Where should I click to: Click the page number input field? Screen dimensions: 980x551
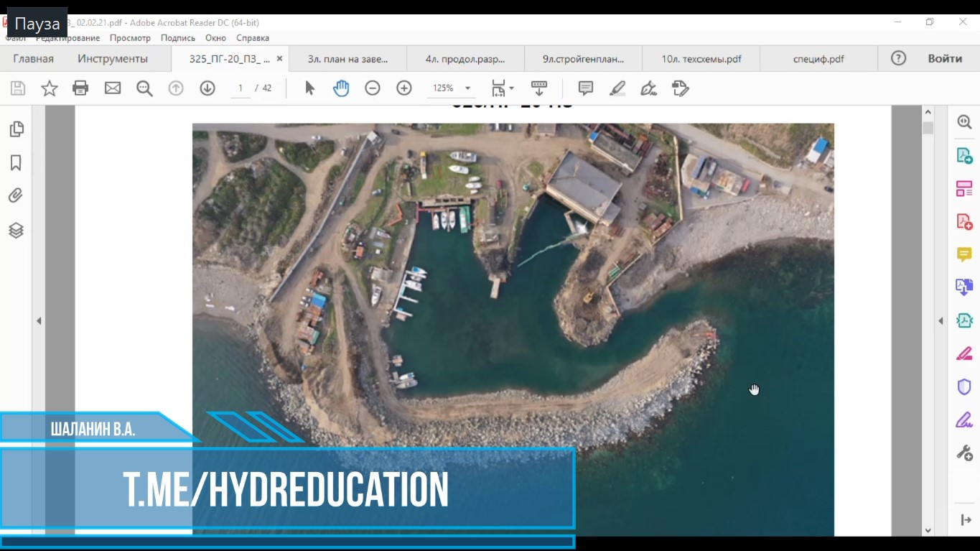click(x=240, y=88)
